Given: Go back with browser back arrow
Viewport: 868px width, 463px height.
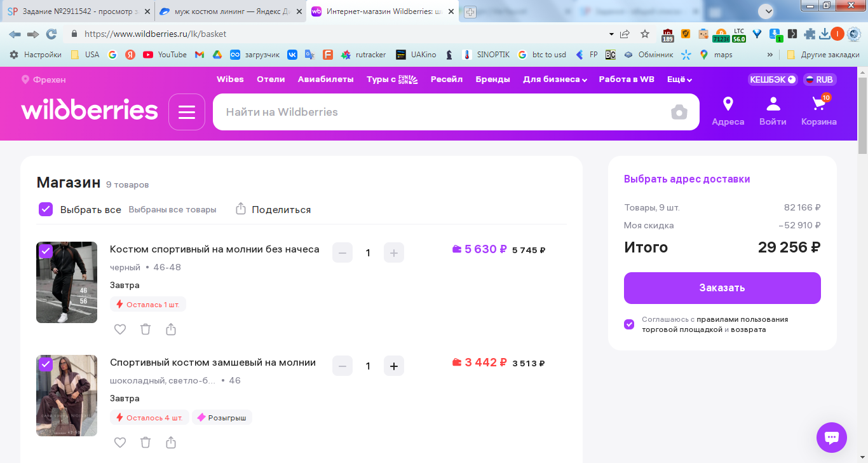Looking at the screenshot, I should (x=15, y=34).
